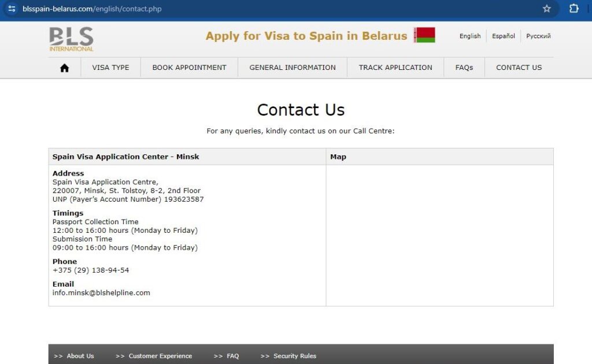
Task: Click the Belarus flag image in the header
Action: (x=426, y=35)
